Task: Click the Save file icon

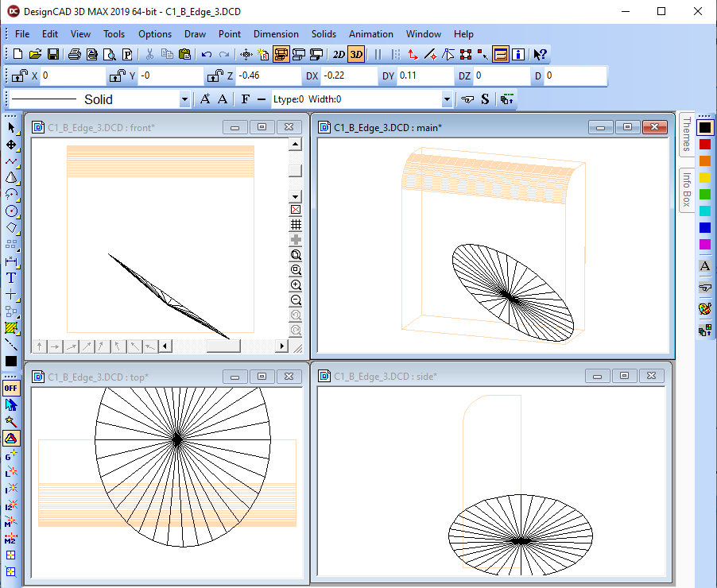Action: [x=53, y=55]
